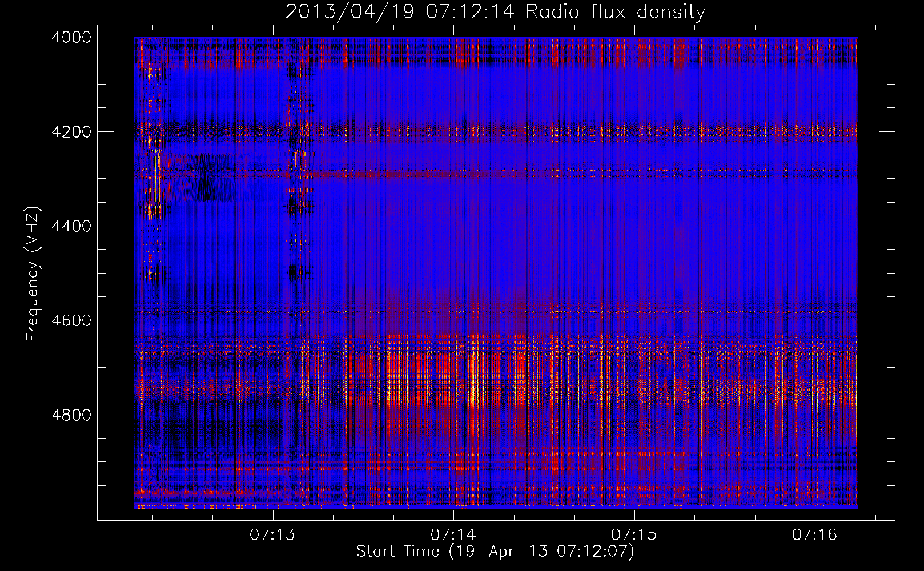Click the 4800 frequency tick label
This screenshot has height=571, width=924.
pos(71,415)
